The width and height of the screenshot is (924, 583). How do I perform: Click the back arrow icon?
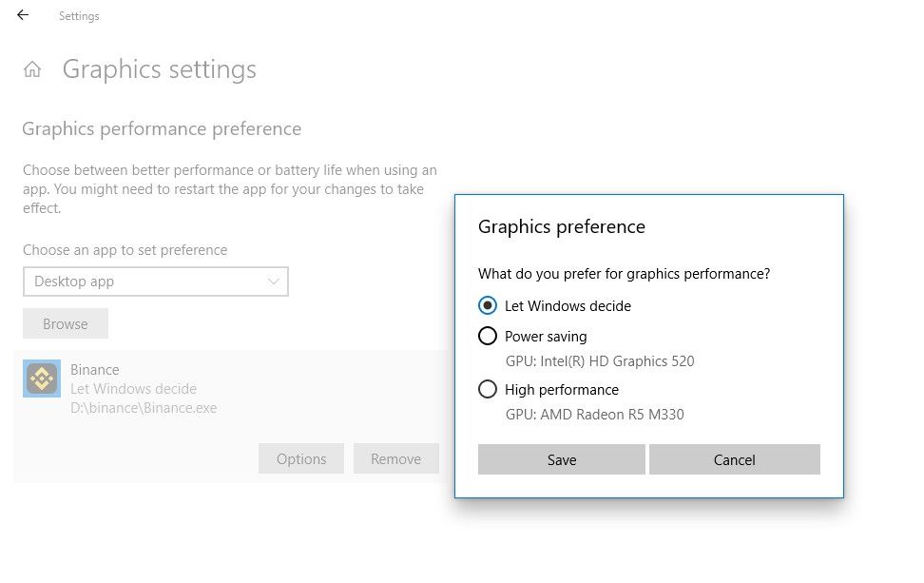[x=23, y=15]
